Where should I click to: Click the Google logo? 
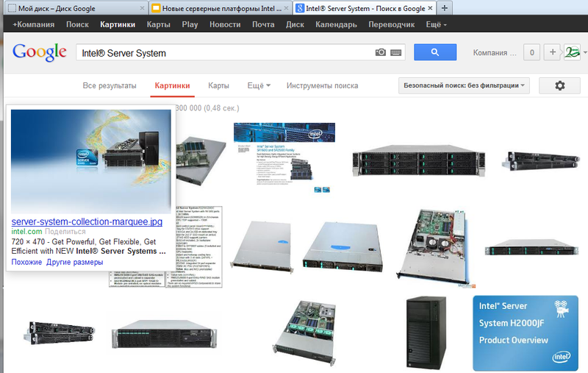coord(40,52)
